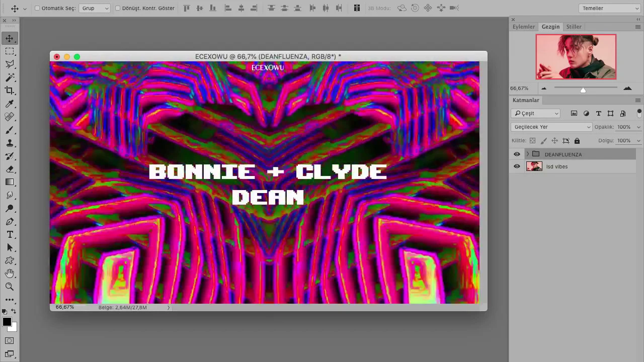Select the Type tool

[x=10, y=234]
